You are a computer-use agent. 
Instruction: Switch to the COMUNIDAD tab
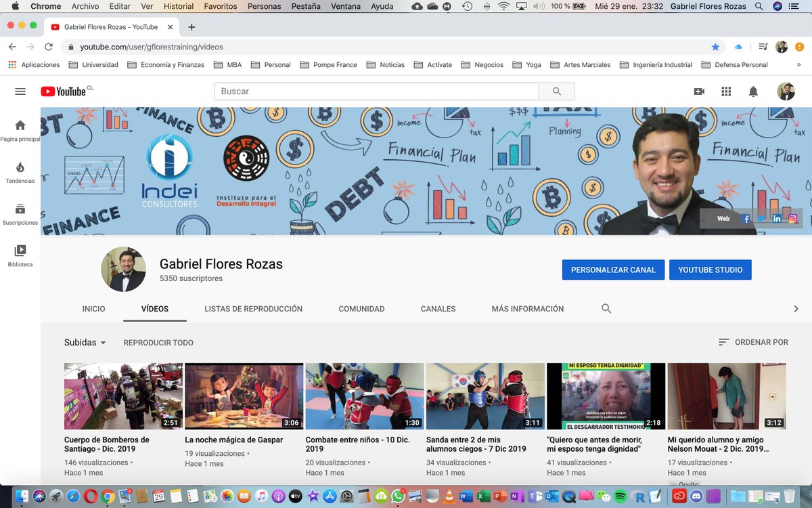(361, 309)
